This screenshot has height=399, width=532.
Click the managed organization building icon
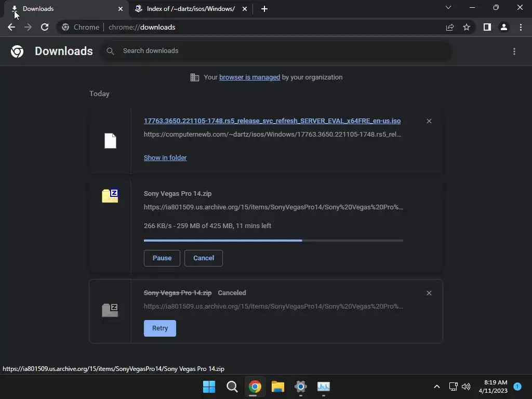pos(194,77)
